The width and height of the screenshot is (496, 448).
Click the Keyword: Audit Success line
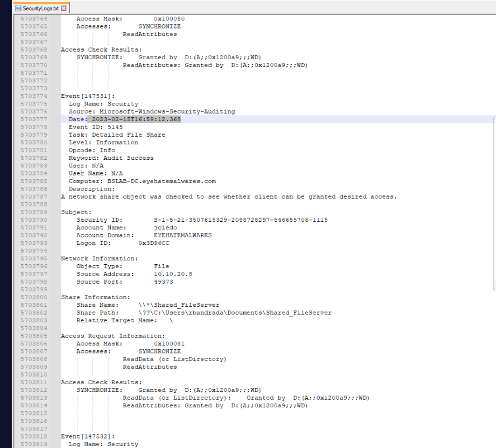point(111,158)
